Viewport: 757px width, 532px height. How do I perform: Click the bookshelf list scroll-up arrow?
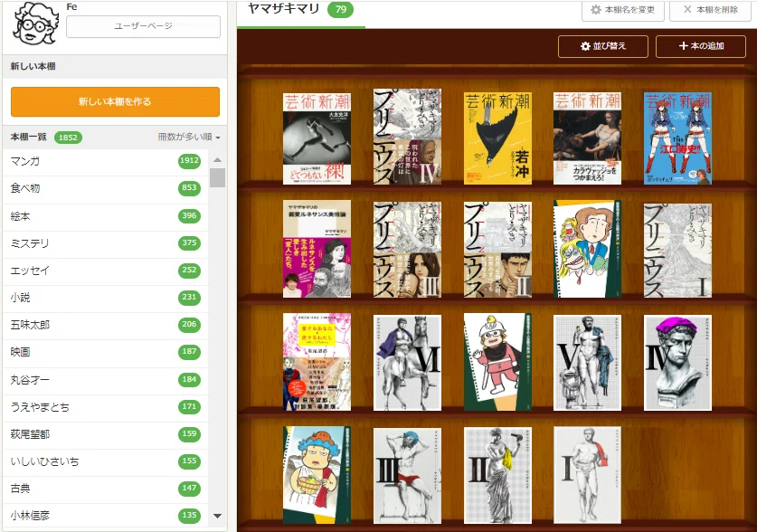point(218,160)
